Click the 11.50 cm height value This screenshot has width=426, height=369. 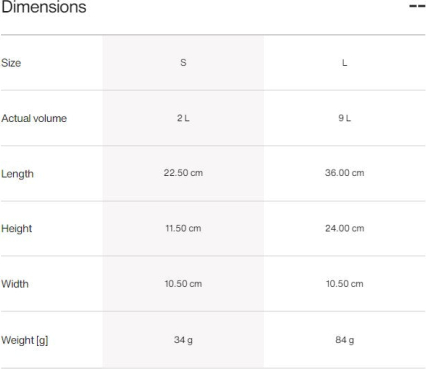point(183,228)
